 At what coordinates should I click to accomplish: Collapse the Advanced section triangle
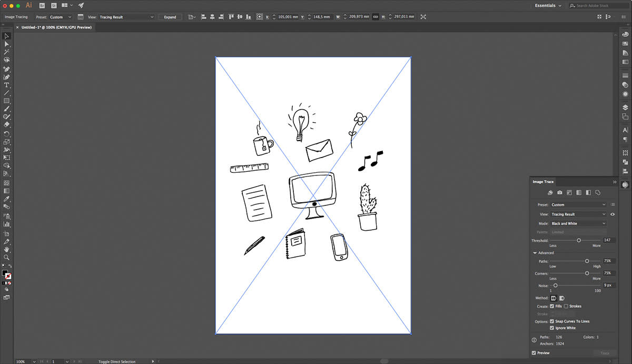pyautogui.click(x=535, y=253)
